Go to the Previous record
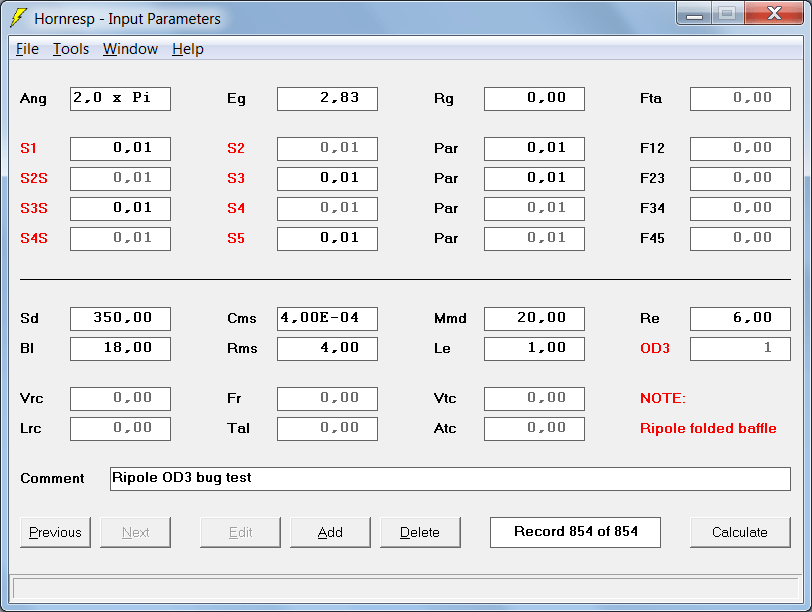Image resolution: width=812 pixels, height=612 pixels. [x=55, y=532]
